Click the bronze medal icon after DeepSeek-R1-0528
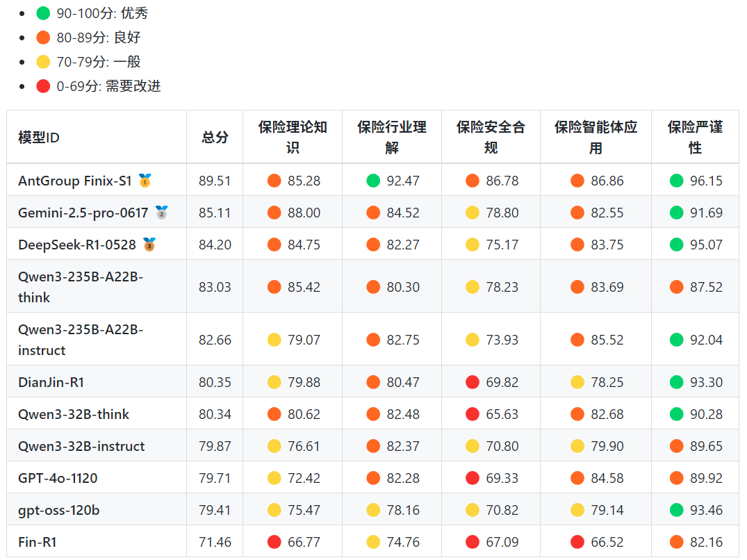The width and height of the screenshot is (747, 560). [x=149, y=245]
